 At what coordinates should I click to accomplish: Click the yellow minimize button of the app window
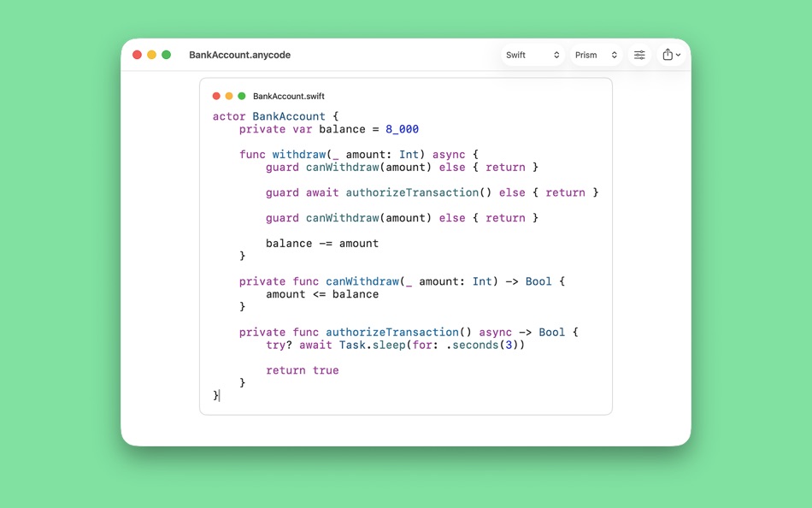tap(150, 54)
